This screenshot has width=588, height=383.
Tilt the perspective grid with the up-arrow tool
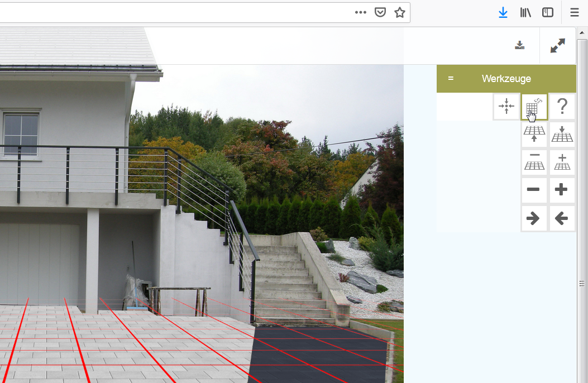(x=534, y=134)
